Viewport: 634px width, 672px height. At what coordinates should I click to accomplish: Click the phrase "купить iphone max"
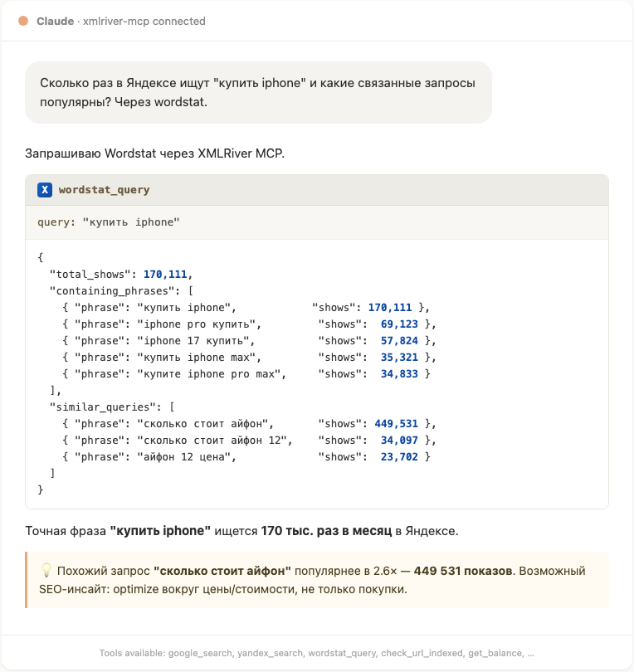pos(197,358)
